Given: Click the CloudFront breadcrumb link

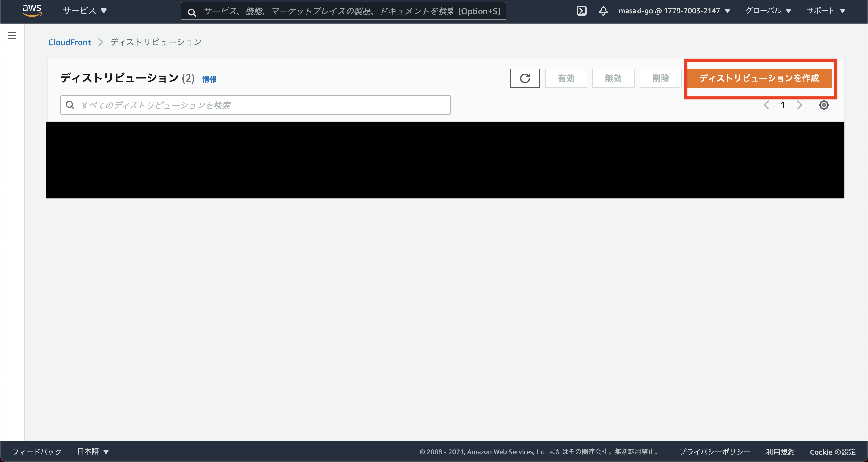Looking at the screenshot, I should tap(69, 42).
